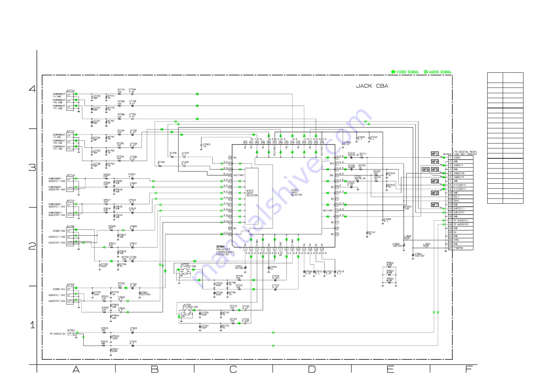Click connector pin 1 'VIDEO' row
The width and height of the screenshot is (560, 392).
tap(461, 158)
